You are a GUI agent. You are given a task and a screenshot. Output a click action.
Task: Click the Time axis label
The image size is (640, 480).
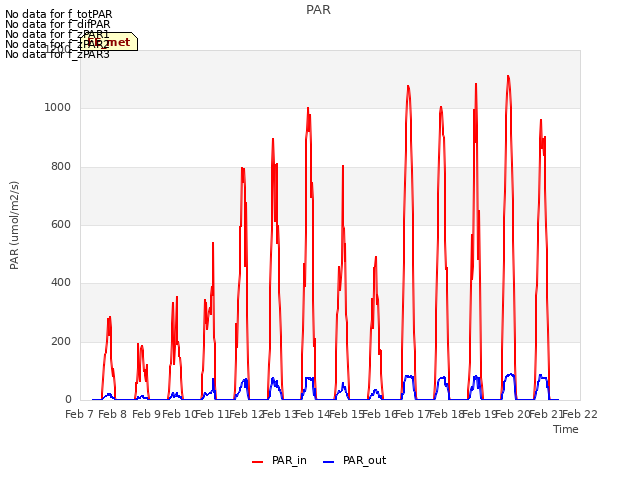pyautogui.click(x=566, y=429)
